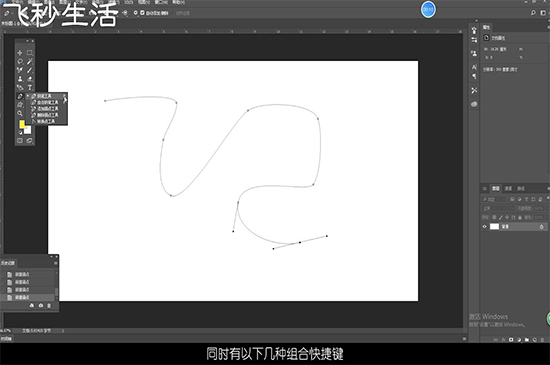Click the Pen tool in toolbox
This screenshot has width=550, height=365.
20,96
